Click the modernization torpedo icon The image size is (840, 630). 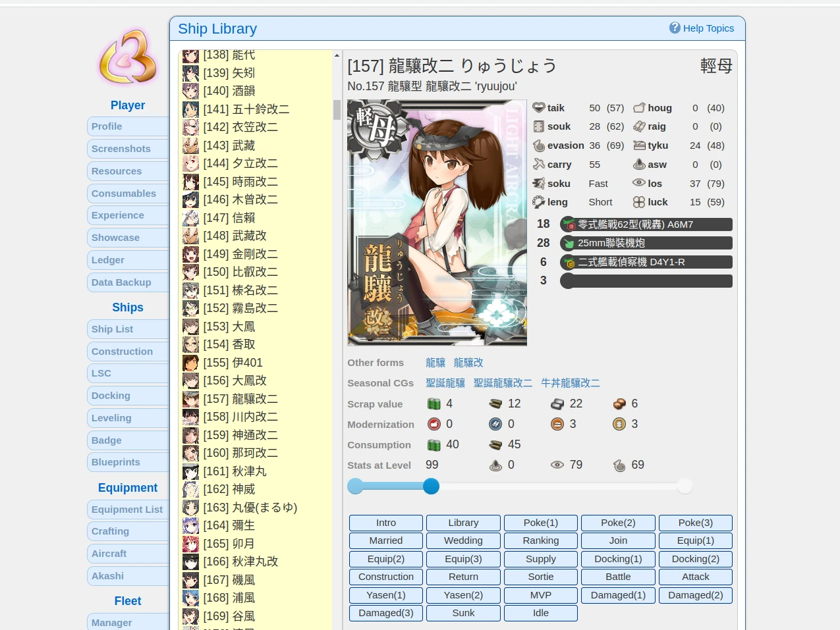tap(495, 424)
